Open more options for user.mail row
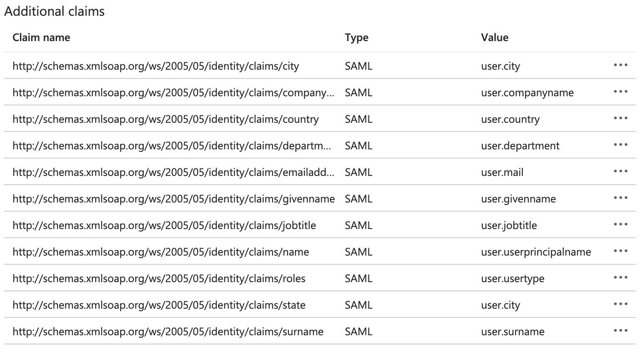This screenshot has height=356, width=644. pos(620,171)
